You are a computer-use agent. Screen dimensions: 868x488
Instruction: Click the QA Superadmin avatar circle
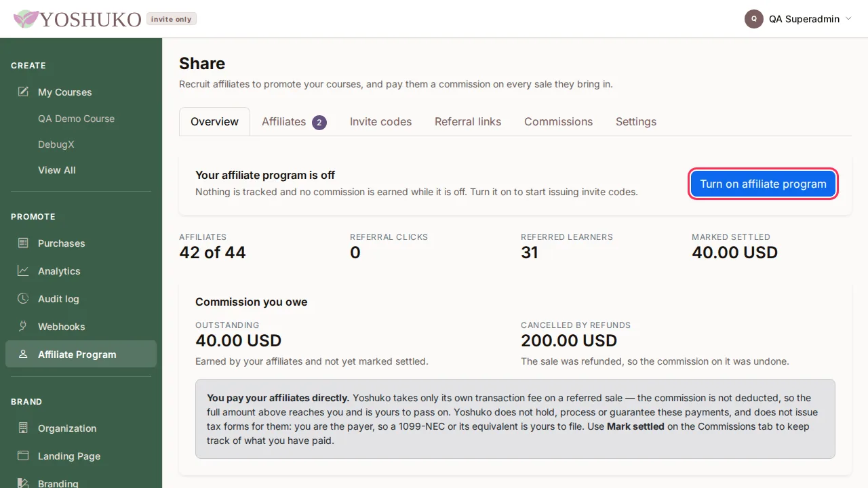point(754,19)
